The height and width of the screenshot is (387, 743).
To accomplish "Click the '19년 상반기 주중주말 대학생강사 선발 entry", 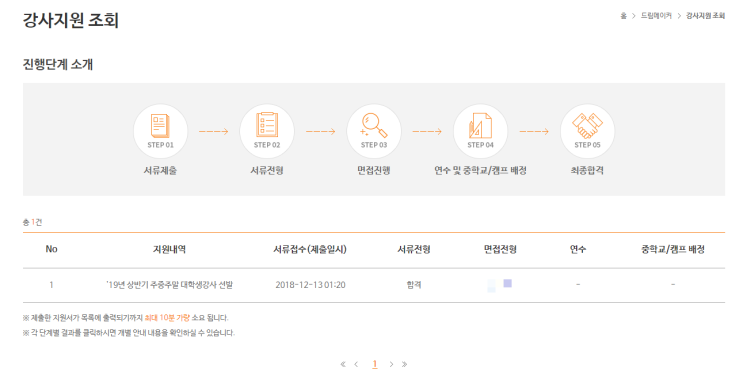I will pyautogui.click(x=170, y=285).
